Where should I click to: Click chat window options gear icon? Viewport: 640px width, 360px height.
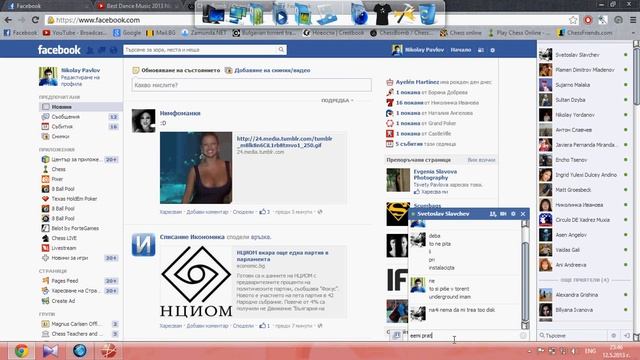[x=513, y=213]
